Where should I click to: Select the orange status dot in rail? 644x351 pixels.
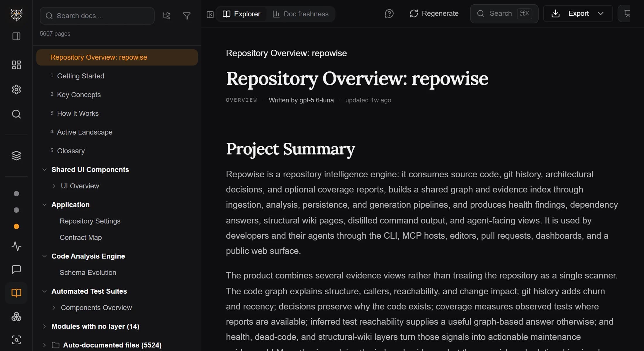(16, 226)
